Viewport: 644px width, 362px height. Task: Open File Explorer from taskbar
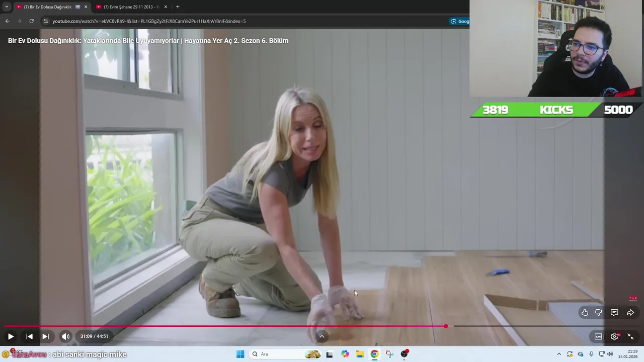[x=360, y=354]
